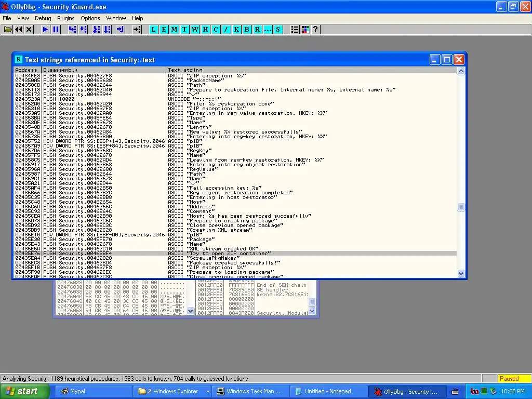Switch to Untitled - Notepad taskbar button

(328, 392)
